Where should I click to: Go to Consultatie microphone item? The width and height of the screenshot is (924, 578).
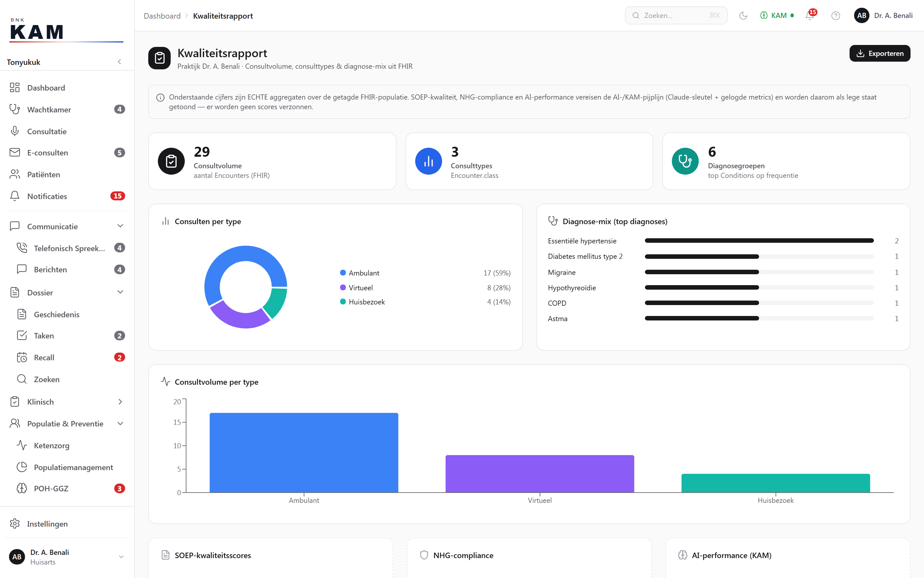67,131
